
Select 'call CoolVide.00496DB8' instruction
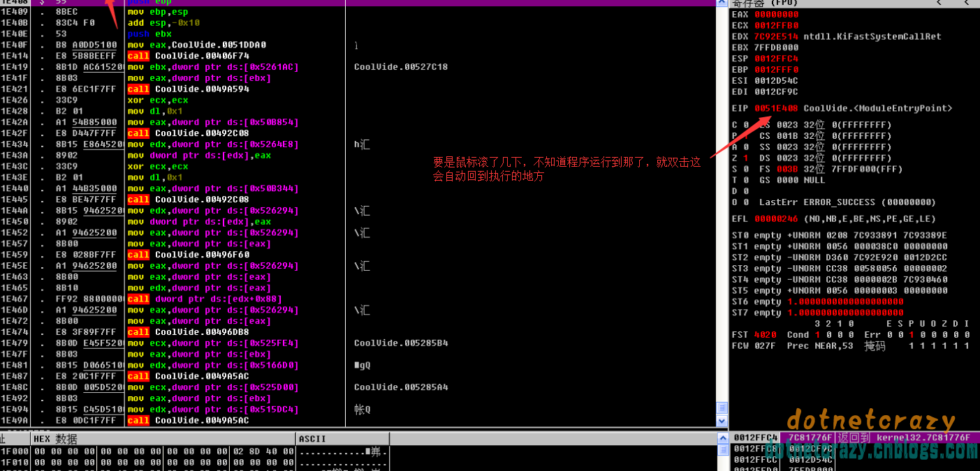coord(189,332)
